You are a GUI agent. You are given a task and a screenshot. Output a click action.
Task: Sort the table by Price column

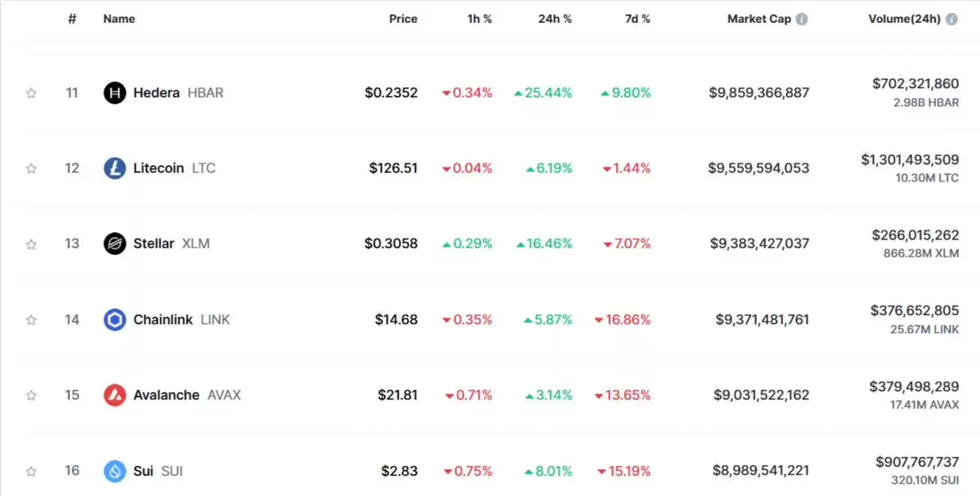click(x=403, y=19)
